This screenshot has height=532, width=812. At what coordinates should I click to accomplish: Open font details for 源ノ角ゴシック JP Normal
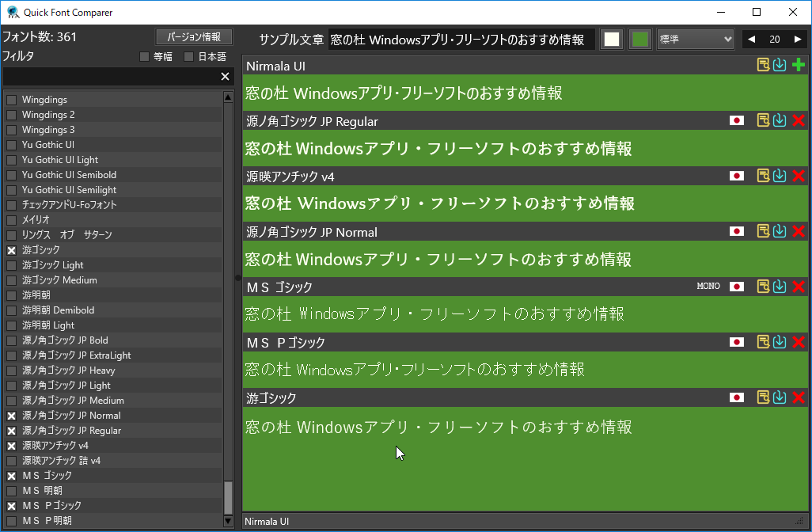pyautogui.click(x=762, y=231)
